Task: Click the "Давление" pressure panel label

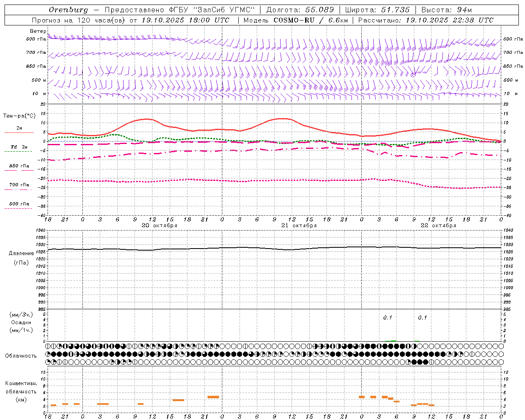Action: pos(21,253)
